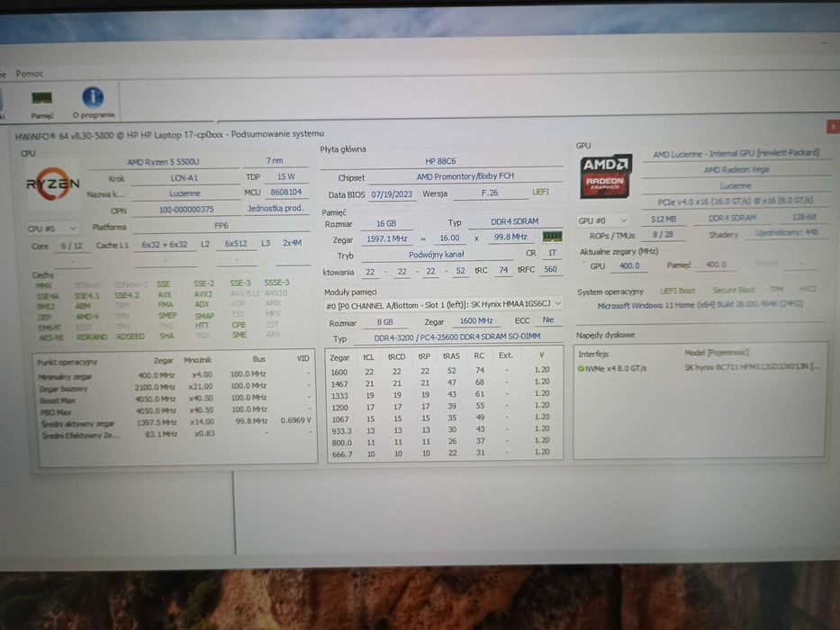Open the GPU #0 selector dropdown

tap(603, 220)
